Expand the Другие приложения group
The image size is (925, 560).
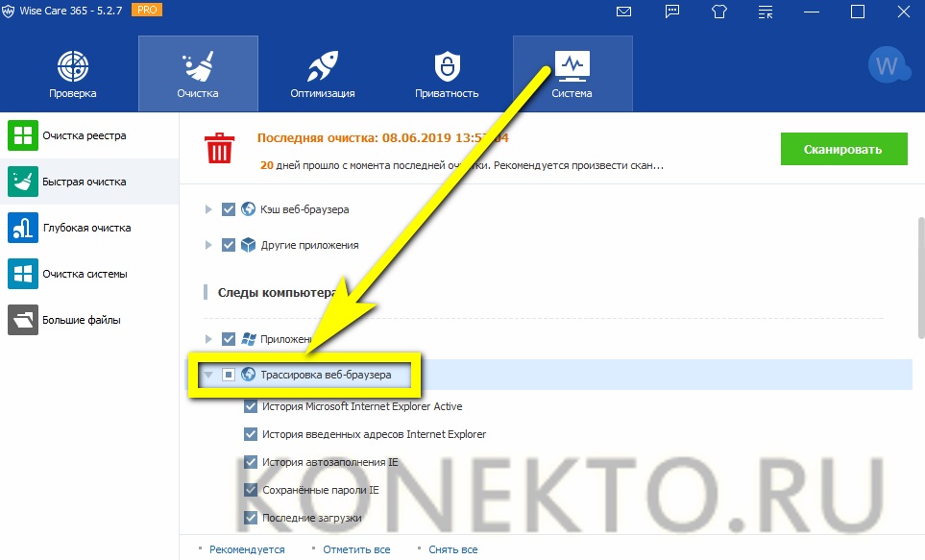[x=208, y=245]
